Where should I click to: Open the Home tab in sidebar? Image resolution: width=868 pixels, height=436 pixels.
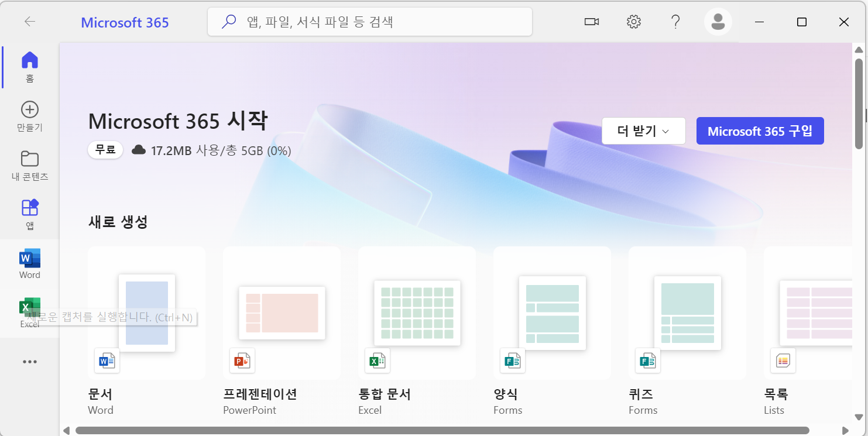29,67
